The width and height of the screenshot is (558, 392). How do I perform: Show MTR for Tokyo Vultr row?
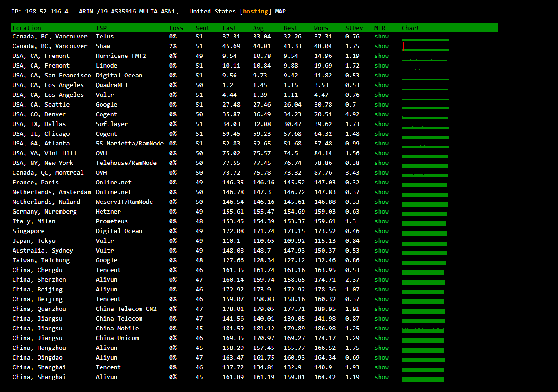(x=381, y=240)
